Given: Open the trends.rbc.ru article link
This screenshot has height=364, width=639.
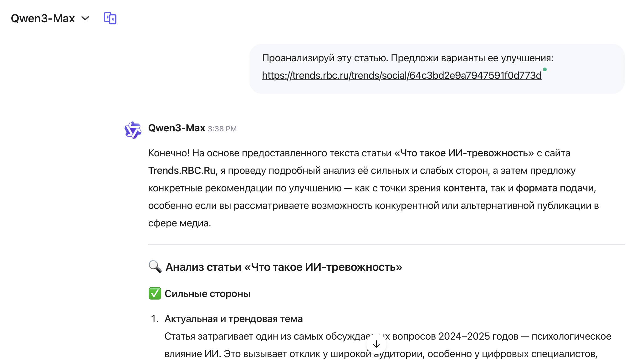Looking at the screenshot, I should (x=401, y=75).
